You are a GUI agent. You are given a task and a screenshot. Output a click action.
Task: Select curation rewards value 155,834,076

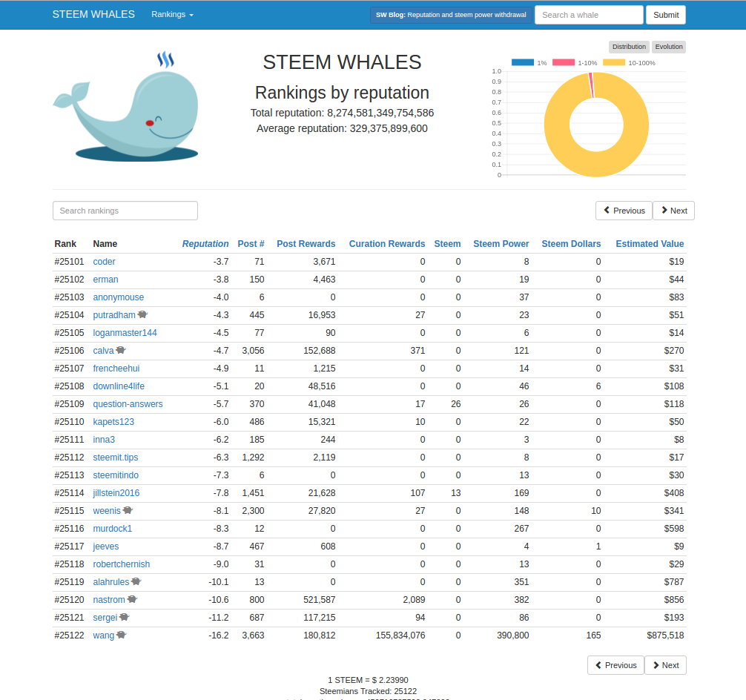pyautogui.click(x=400, y=635)
